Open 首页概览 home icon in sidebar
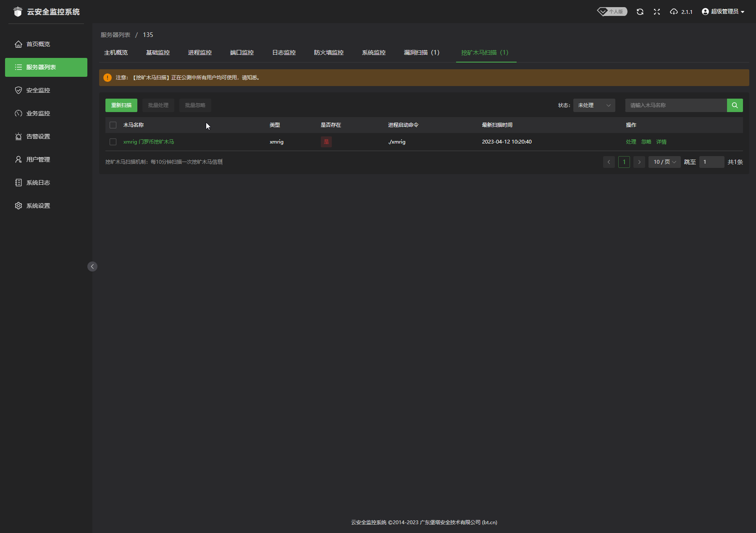756x533 pixels. click(x=18, y=44)
